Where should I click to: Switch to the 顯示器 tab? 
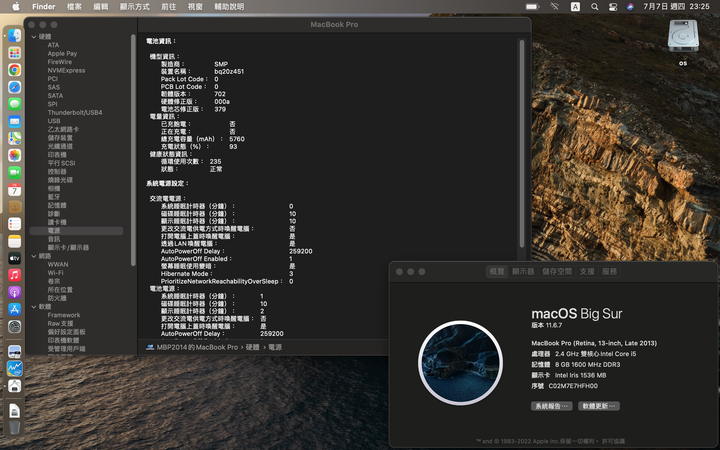coord(523,271)
